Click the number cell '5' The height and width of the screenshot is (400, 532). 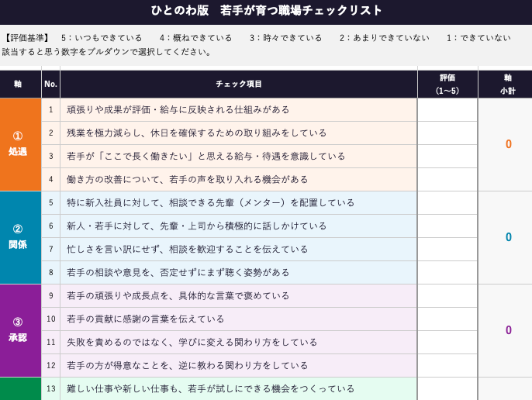[51, 202]
